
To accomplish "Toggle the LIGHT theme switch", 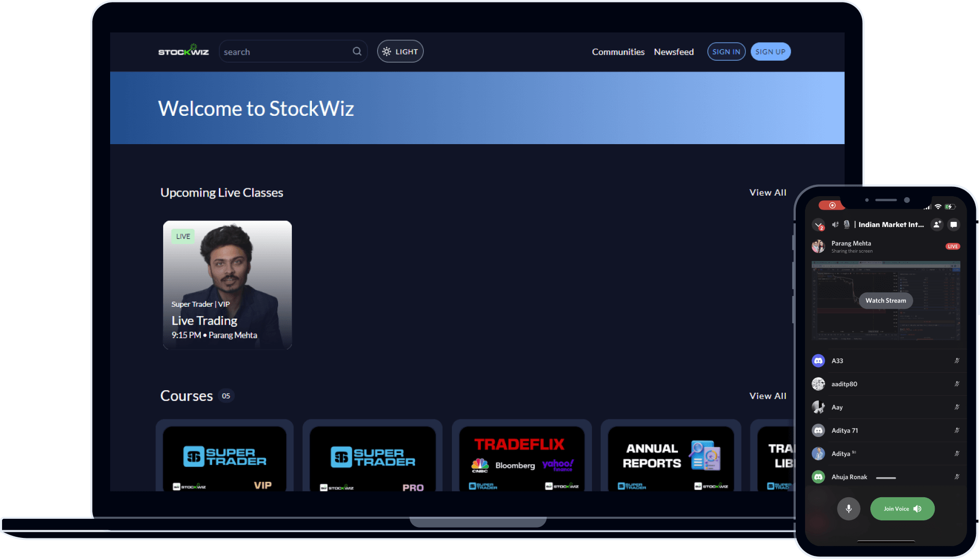I will tap(400, 51).
